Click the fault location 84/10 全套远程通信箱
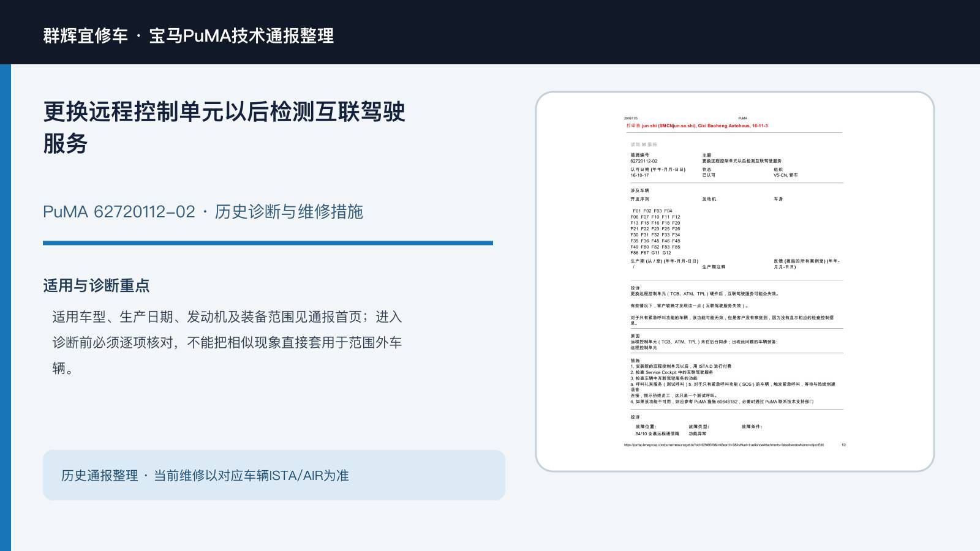 click(x=657, y=433)
